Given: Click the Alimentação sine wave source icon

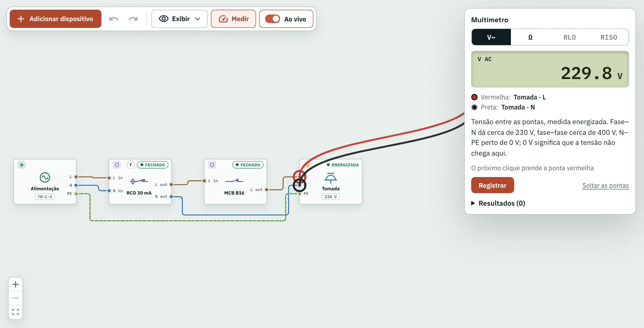Looking at the screenshot, I should point(45,177).
